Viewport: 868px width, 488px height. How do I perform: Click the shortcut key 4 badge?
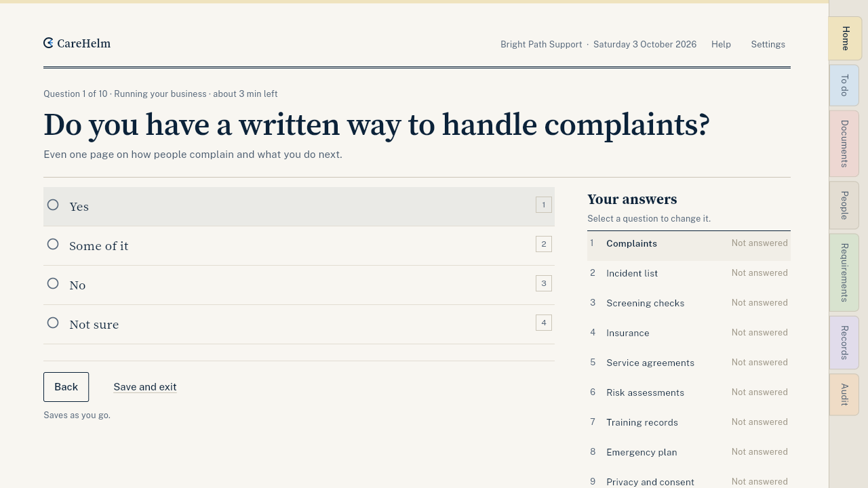pyautogui.click(x=544, y=323)
